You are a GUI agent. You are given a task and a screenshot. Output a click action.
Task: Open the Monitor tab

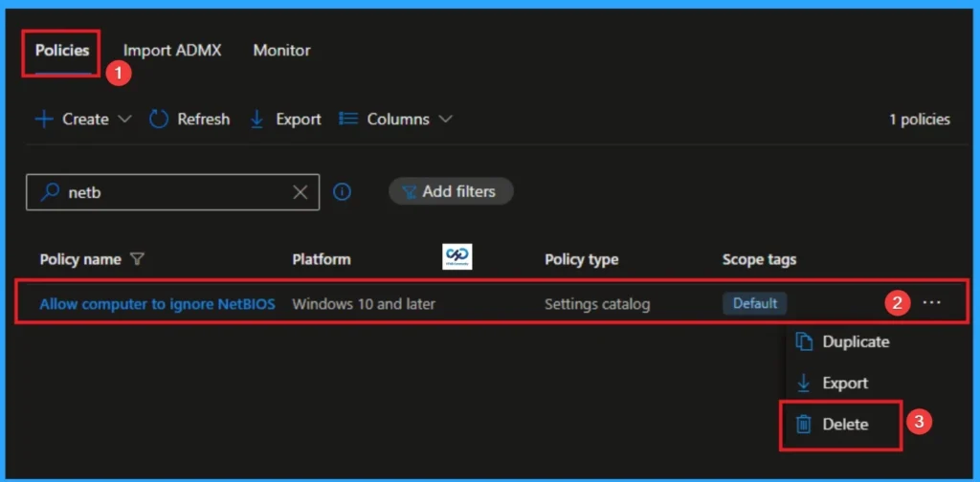tap(281, 51)
